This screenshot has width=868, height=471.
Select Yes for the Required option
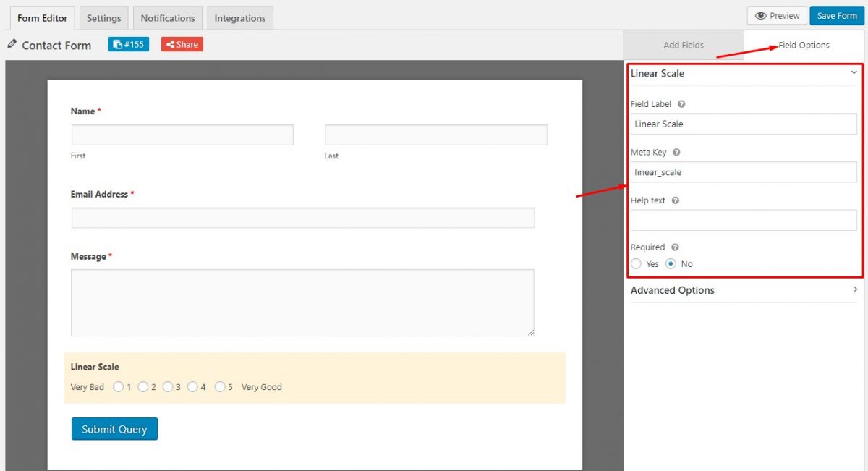(637, 263)
